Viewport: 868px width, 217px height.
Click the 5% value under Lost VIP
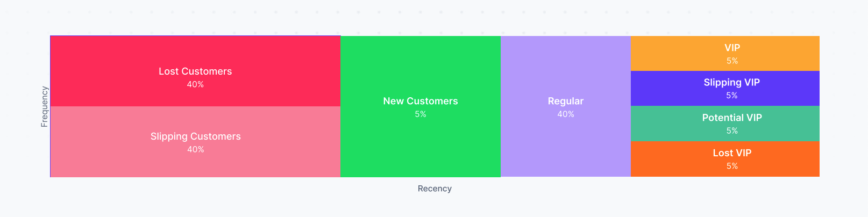point(732,166)
